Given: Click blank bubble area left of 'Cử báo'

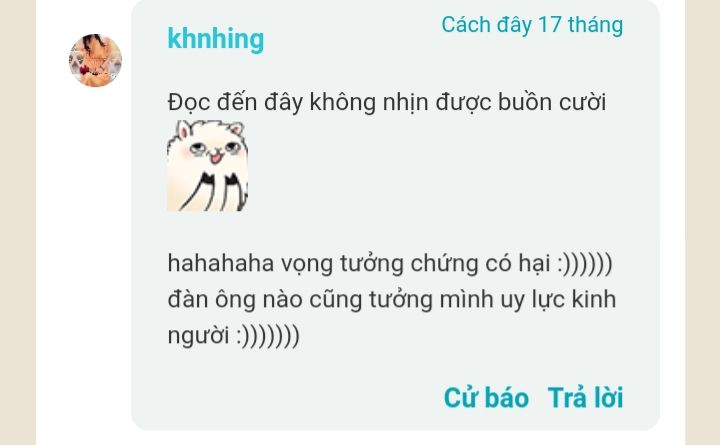Looking at the screenshot, I should tap(285, 397).
